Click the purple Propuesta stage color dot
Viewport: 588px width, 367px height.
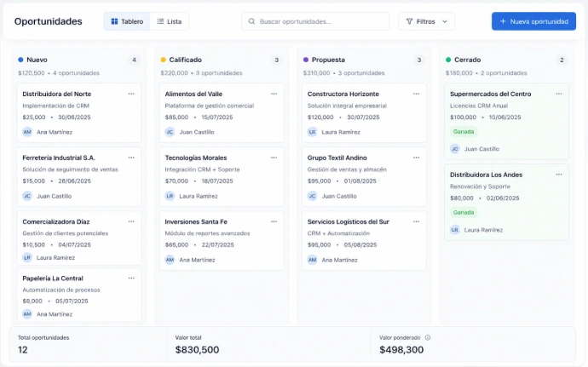point(306,60)
